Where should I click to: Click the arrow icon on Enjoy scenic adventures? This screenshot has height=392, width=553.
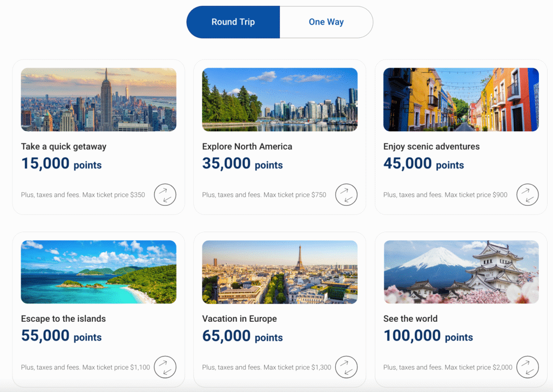point(528,195)
